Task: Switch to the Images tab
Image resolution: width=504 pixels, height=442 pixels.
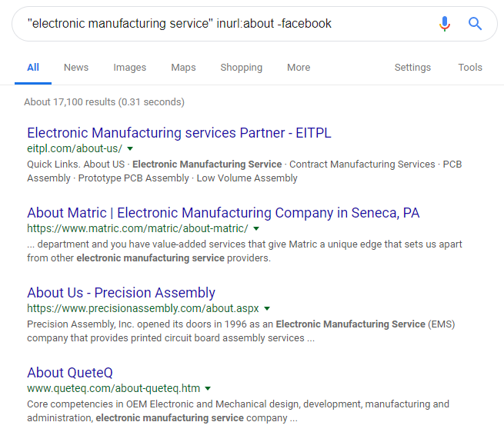Action: coord(130,68)
